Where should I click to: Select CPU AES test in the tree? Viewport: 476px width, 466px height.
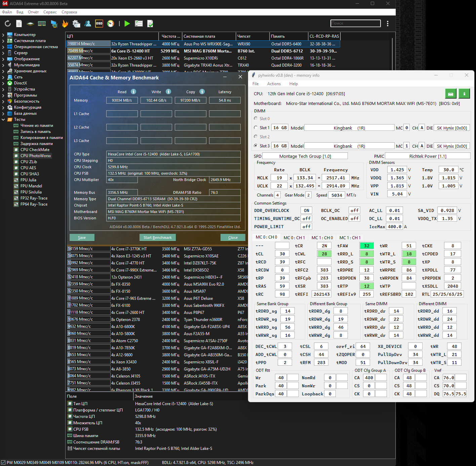point(28,168)
